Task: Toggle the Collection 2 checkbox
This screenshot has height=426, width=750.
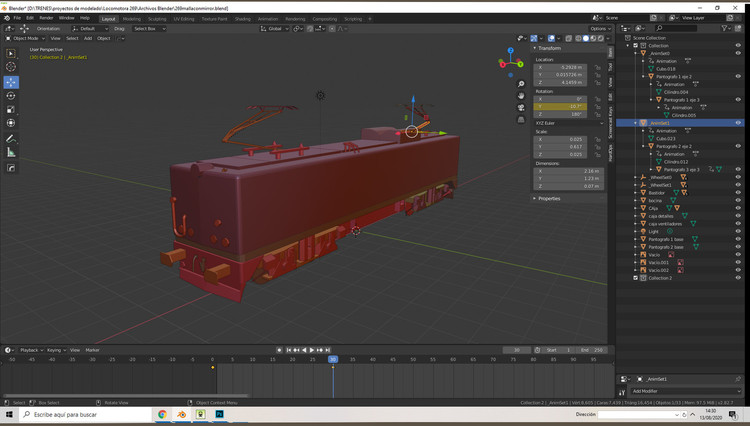Action: pyautogui.click(x=636, y=278)
